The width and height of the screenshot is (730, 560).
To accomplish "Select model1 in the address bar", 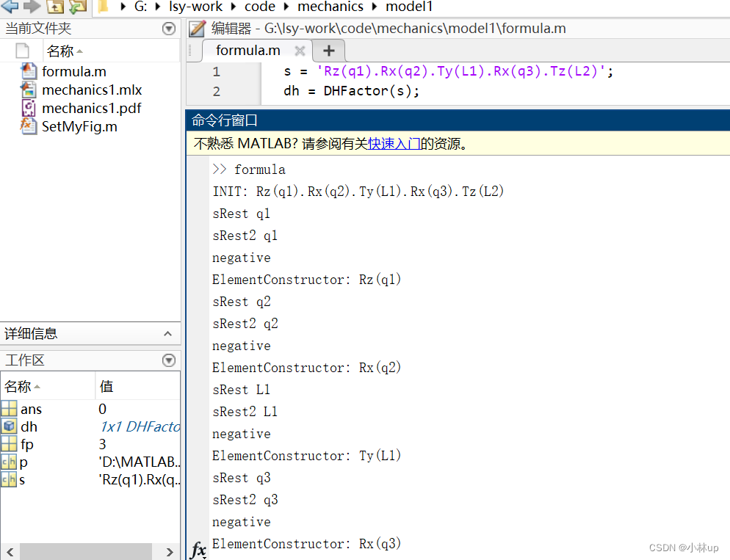I will click(x=409, y=7).
